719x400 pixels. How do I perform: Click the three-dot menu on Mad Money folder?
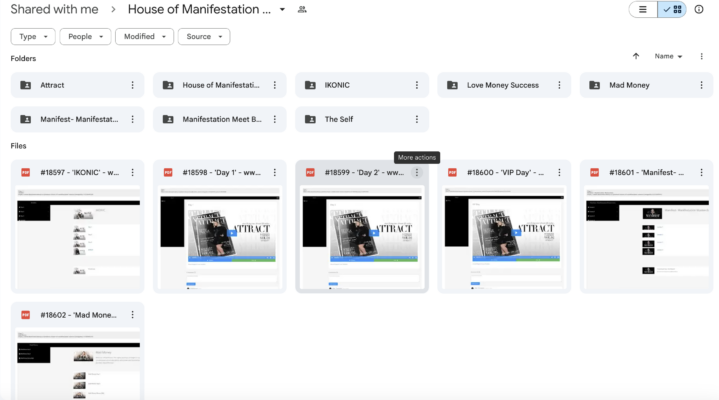[x=701, y=85]
